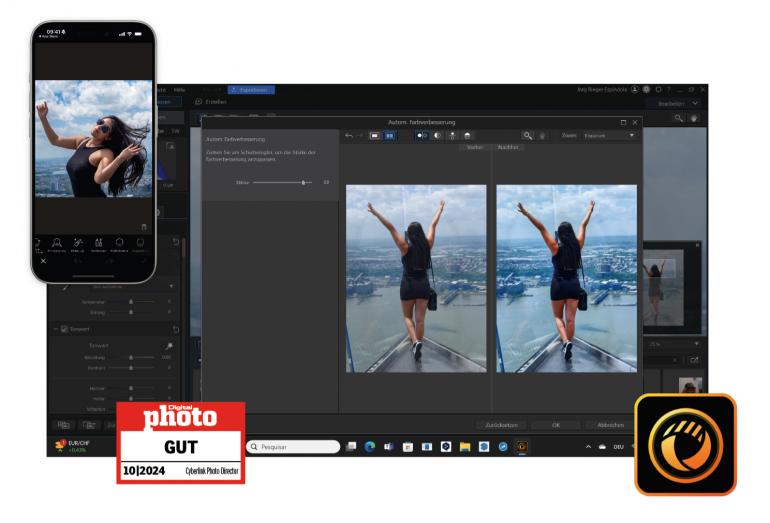Click the navigator preview thumbnail

(663, 287)
